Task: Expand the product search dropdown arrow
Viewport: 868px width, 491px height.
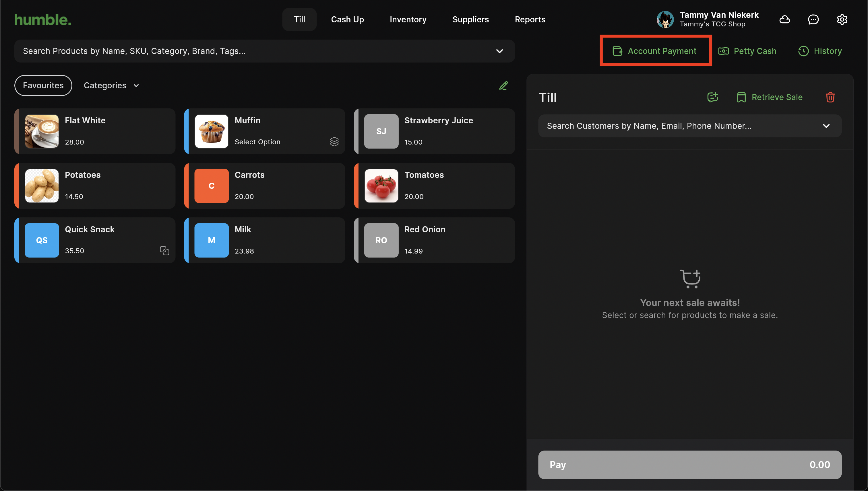Action: [499, 51]
